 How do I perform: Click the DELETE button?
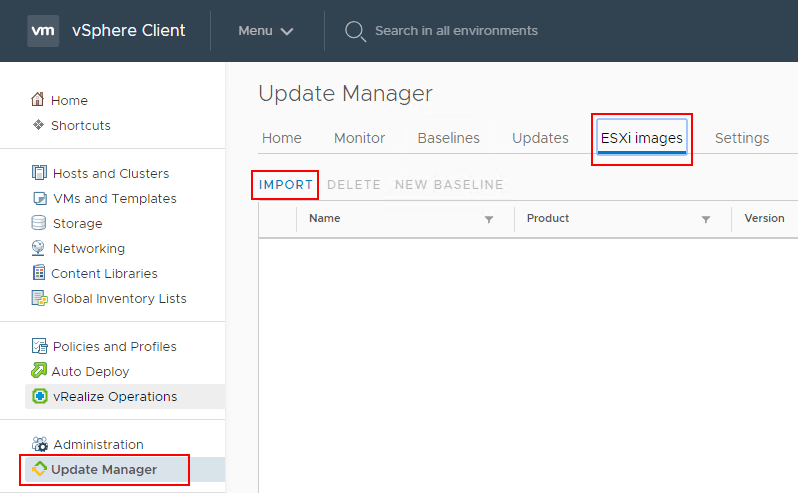[x=354, y=185]
